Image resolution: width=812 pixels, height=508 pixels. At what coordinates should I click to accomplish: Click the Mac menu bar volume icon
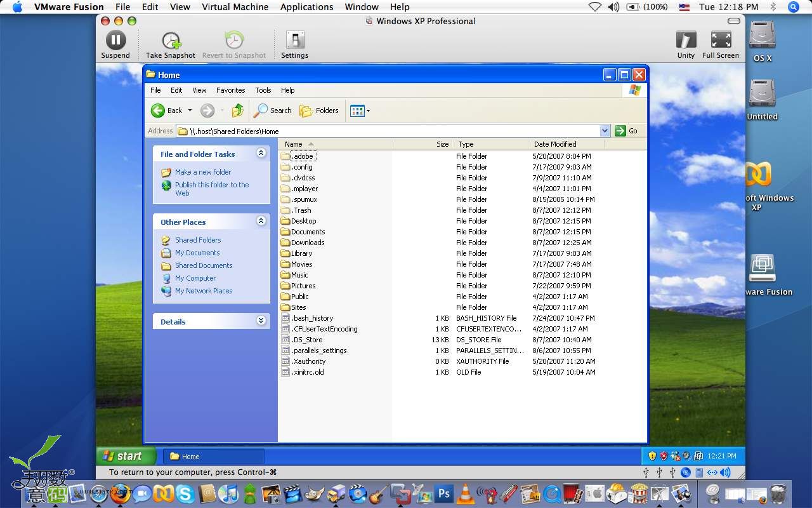613,7
